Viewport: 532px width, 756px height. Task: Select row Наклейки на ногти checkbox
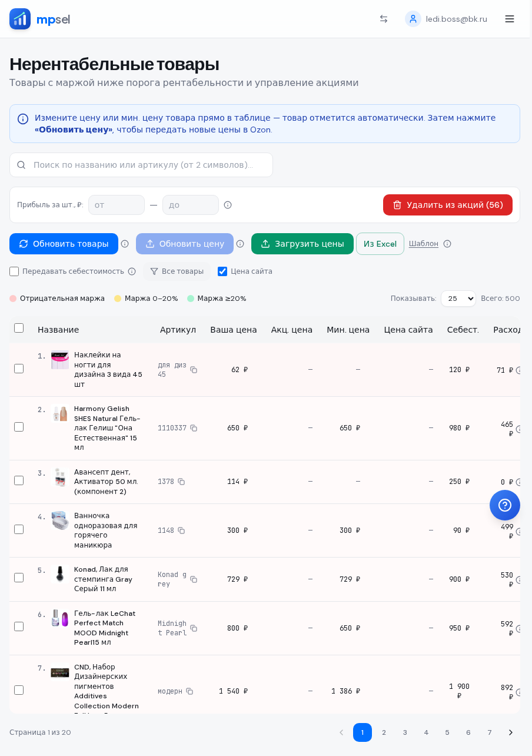19,369
